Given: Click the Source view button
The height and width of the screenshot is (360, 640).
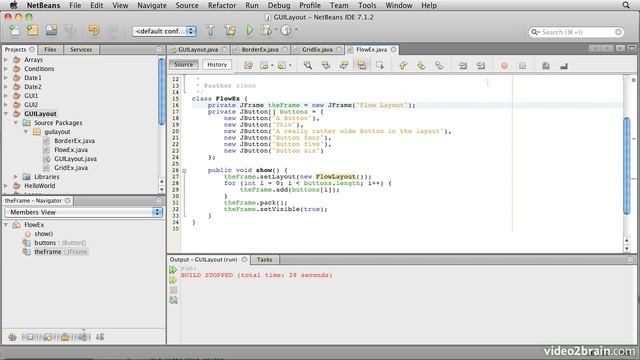Looking at the screenshot, I should (184, 64).
